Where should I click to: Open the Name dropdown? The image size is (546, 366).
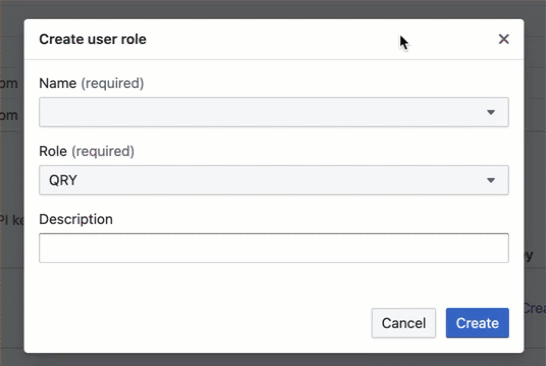pyautogui.click(x=274, y=112)
